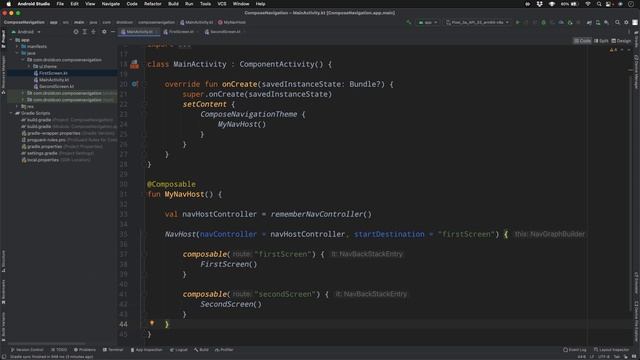Open Build tool window at bottom

coord(201,350)
